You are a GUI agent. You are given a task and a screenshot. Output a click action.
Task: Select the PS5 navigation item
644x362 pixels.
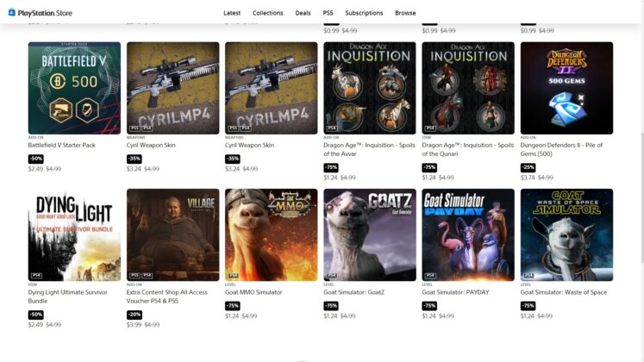328,13
